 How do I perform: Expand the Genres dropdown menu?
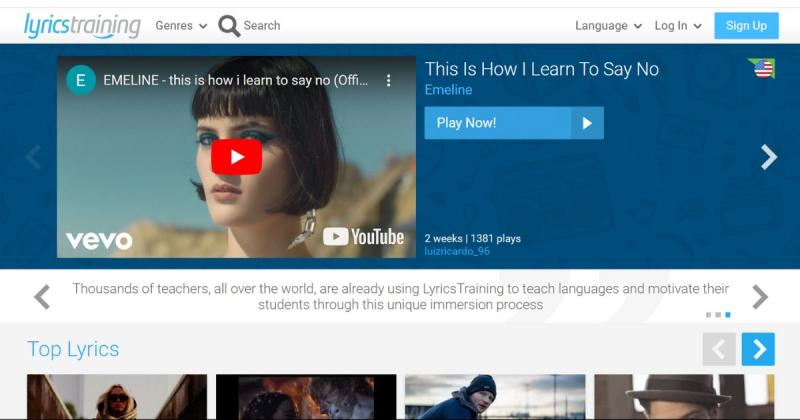tap(181, 26)
